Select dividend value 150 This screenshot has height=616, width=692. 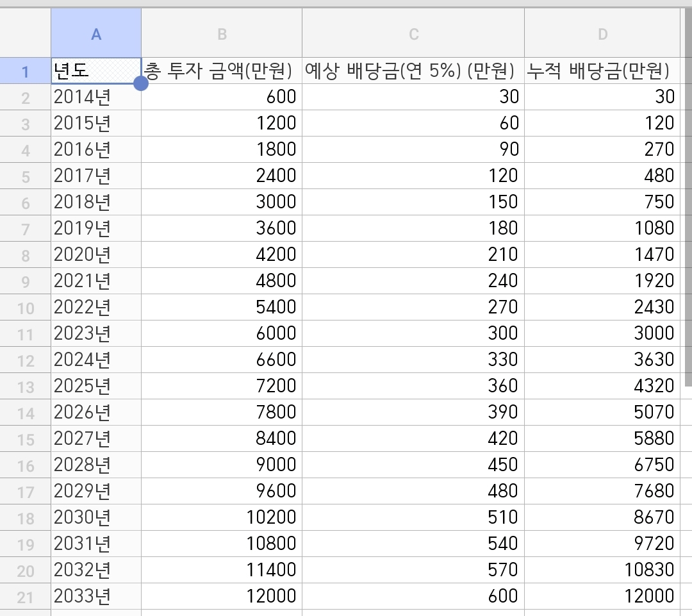pyautogui.click(x=413, y=203)
